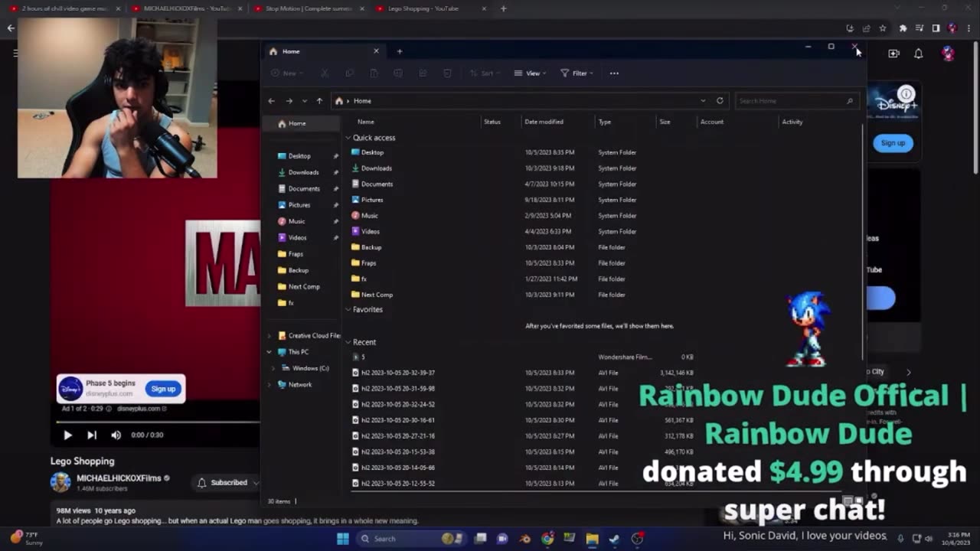The width and height of the screenshot is (980, 551).
Task: Open Chrome from the taskbar
Action: coord(547,539)
